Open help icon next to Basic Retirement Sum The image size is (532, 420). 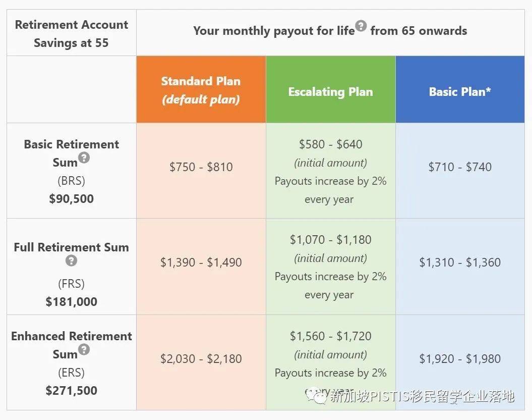click(x=84, y=158)
